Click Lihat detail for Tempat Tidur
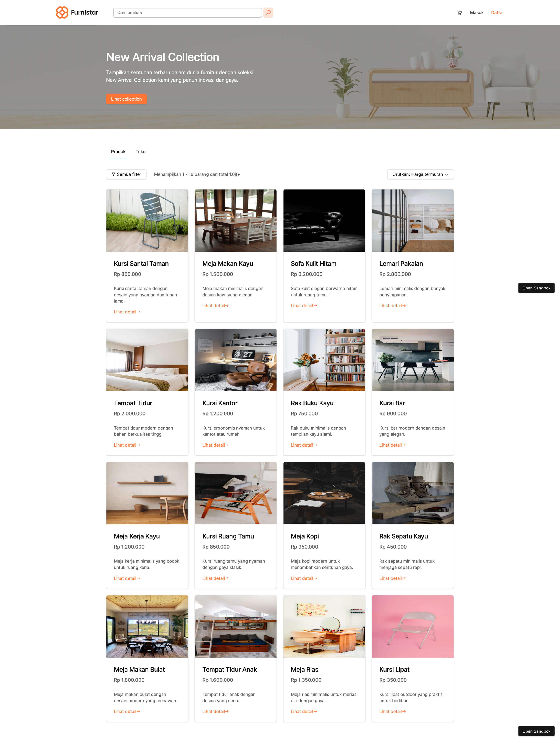 point(127,445)
